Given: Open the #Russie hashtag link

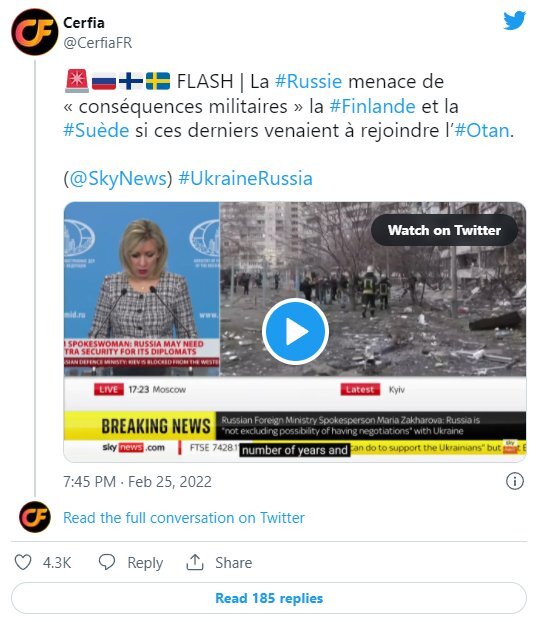Looking at the screenshot, I should coord(308,81).
